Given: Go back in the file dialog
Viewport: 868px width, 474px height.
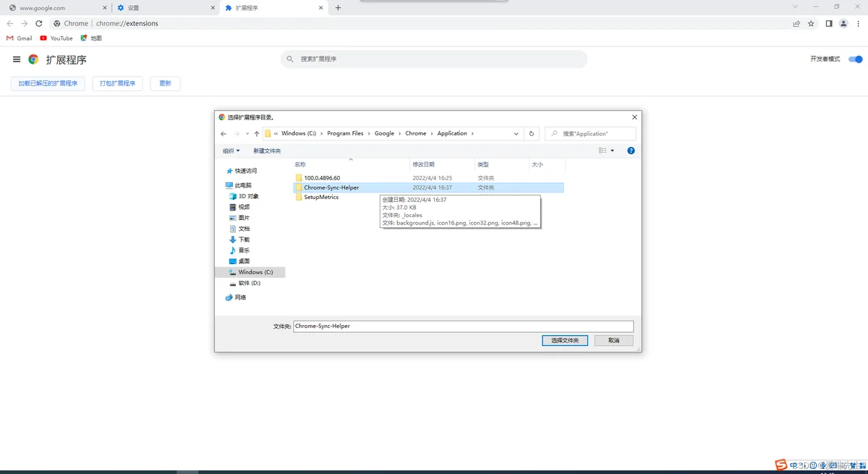Looking at the screenshot, I should coord(224,134).
